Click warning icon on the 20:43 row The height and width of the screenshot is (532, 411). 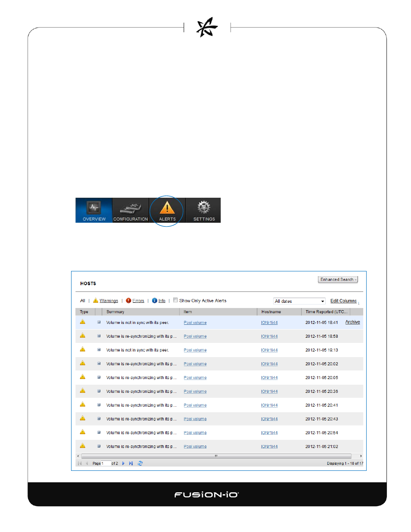click(83, 418)
